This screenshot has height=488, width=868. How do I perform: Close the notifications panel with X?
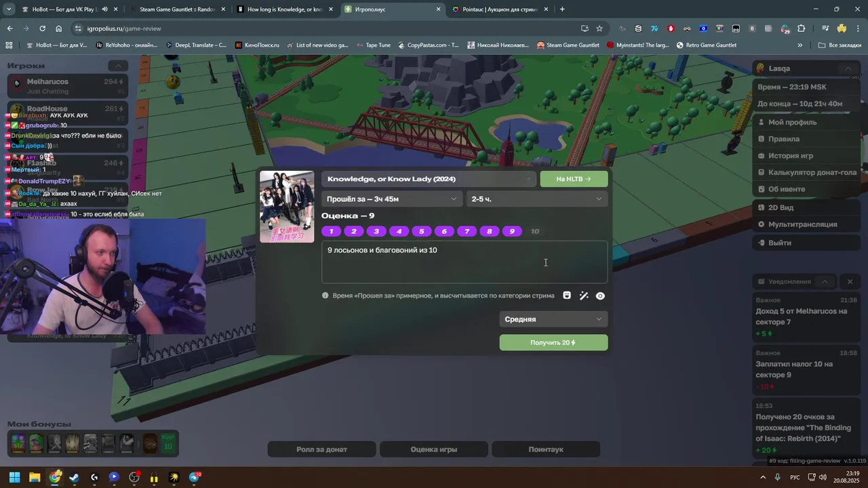tap(850, 281)
